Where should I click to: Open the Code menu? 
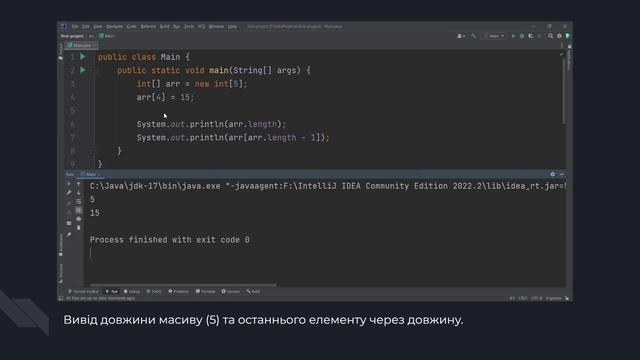coord(131,26)
